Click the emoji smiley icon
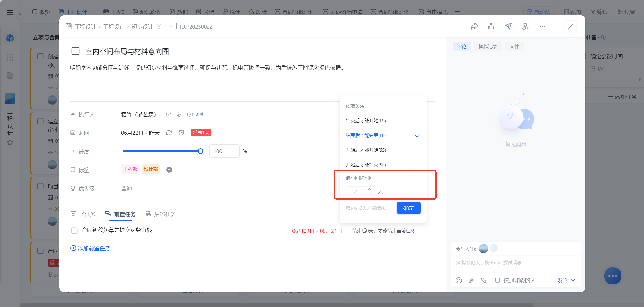The image size is (644, 307). coord(459,280)
